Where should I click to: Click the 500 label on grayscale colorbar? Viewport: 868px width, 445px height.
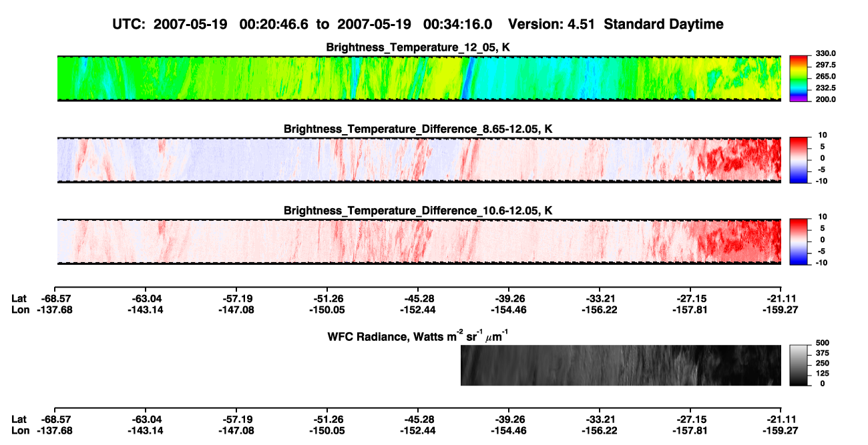(823, 343)
